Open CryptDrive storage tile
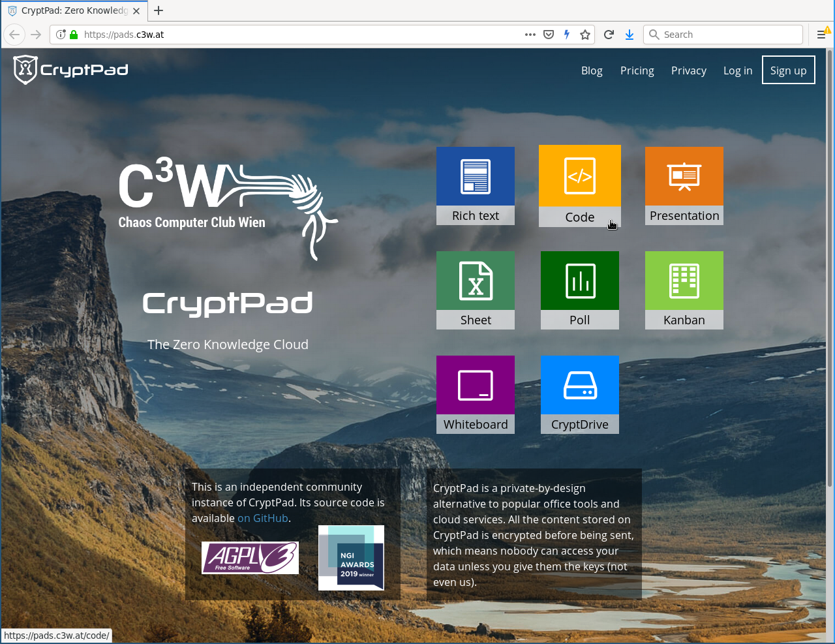 point(580,395)
